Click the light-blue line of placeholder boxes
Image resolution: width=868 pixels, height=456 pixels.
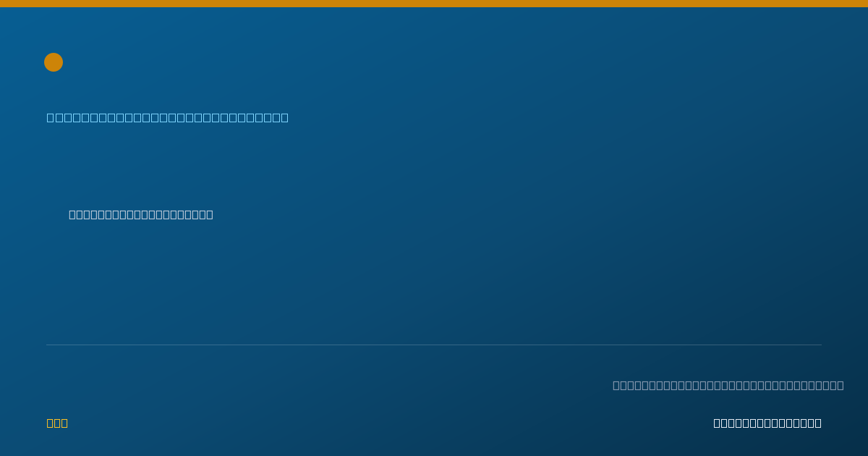pos(168,117)
